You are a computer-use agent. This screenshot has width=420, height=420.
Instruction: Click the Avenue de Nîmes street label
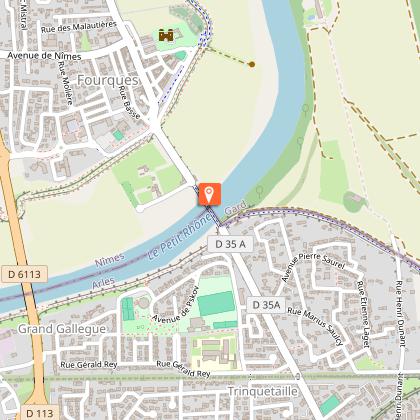coord(44,56)
